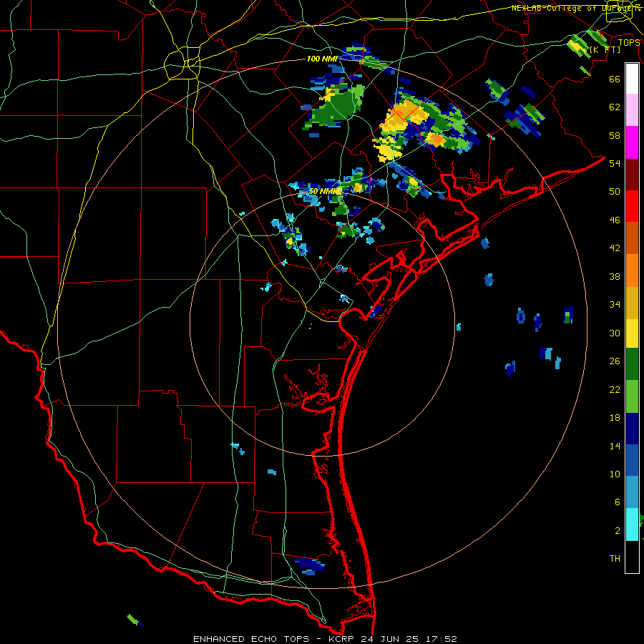Click the black TH threshold swatch
Viewport: 644px width, 644px height.
(x=632, y=557)
